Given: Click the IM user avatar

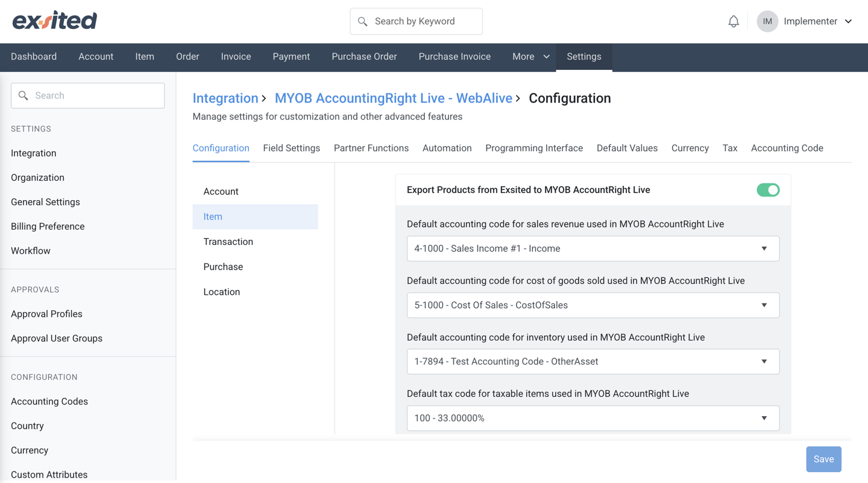Looking at the screenshot, I should tap(767, 22).
